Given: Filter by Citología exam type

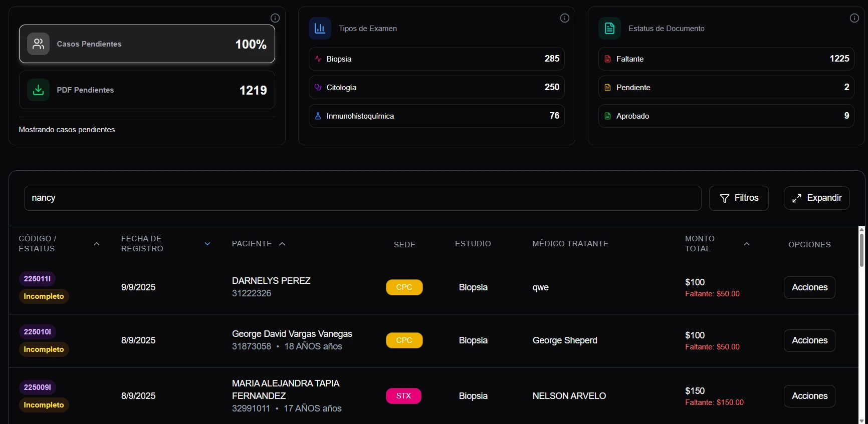Looking at the screenshot, I should pos(437,87).
